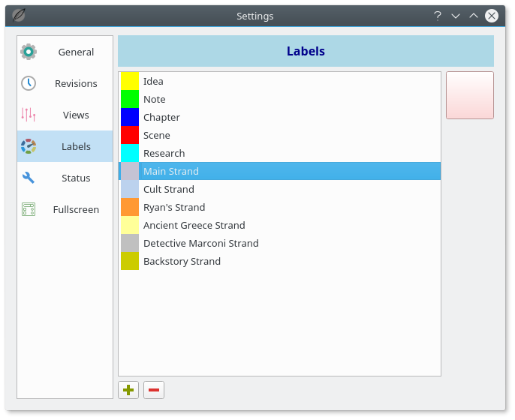Click the titlebar help question mark

point(437,16)
